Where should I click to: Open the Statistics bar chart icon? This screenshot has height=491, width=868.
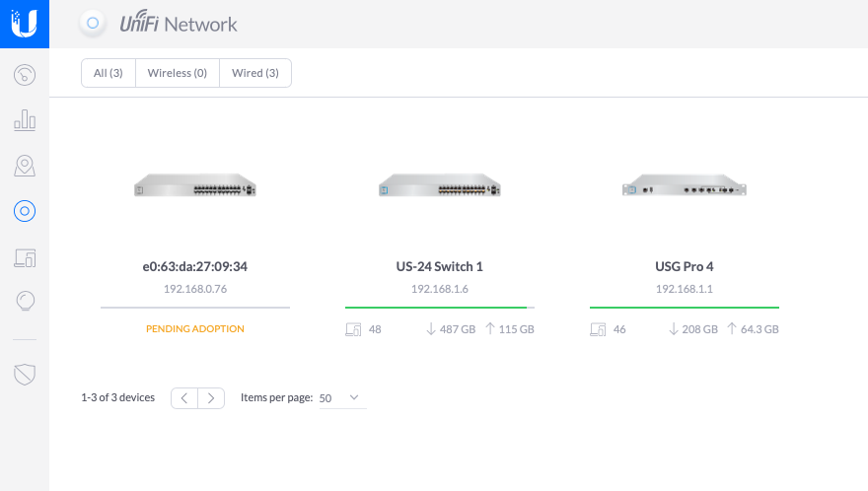(25, 120)
